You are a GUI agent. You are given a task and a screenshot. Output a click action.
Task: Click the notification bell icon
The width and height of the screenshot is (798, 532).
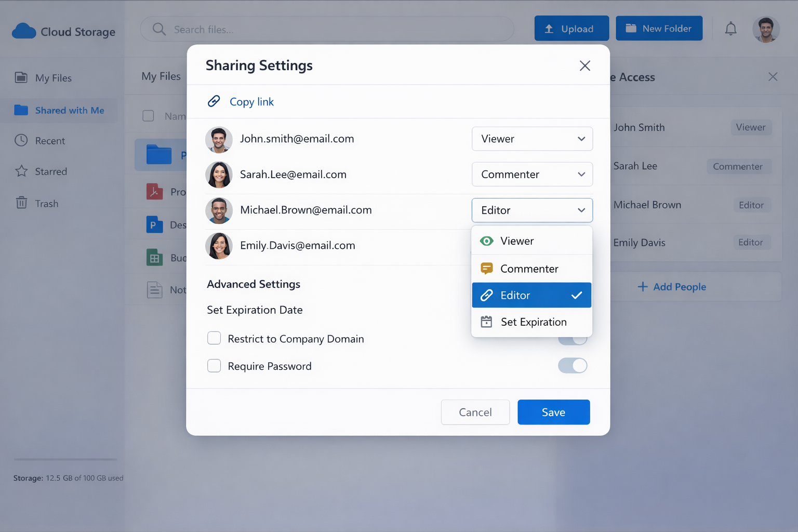click(730, 29)
